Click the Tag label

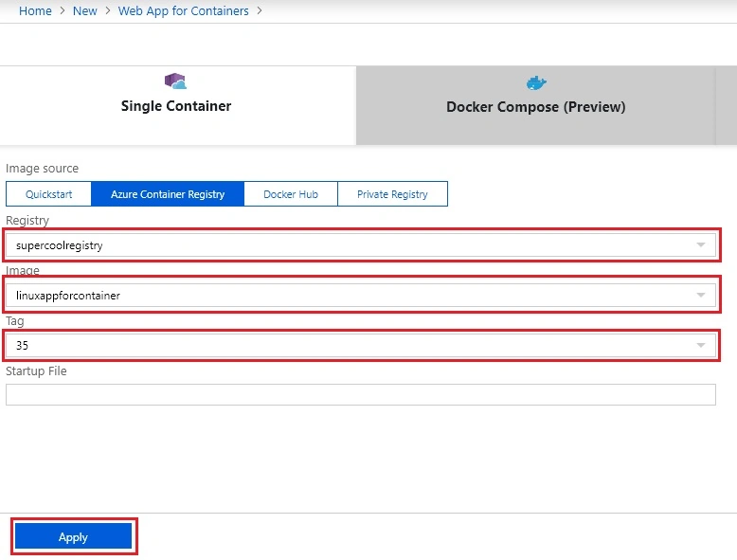click(x=14, y=321)
